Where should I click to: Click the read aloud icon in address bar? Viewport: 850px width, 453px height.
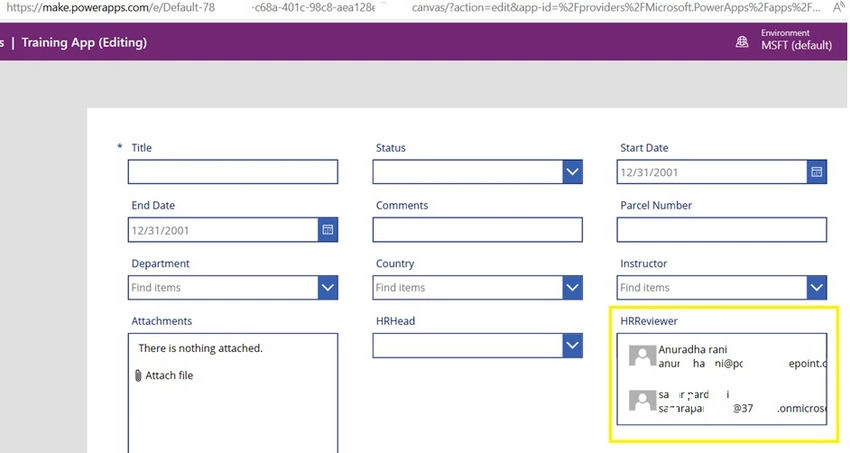(839, 7)
